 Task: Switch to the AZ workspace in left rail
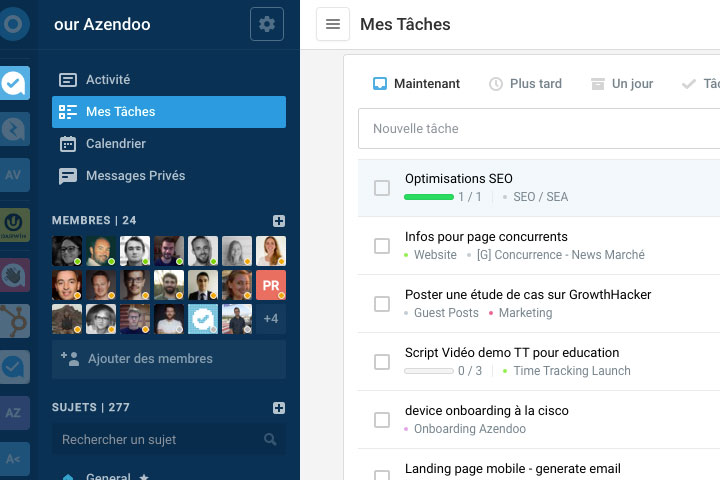15,413
